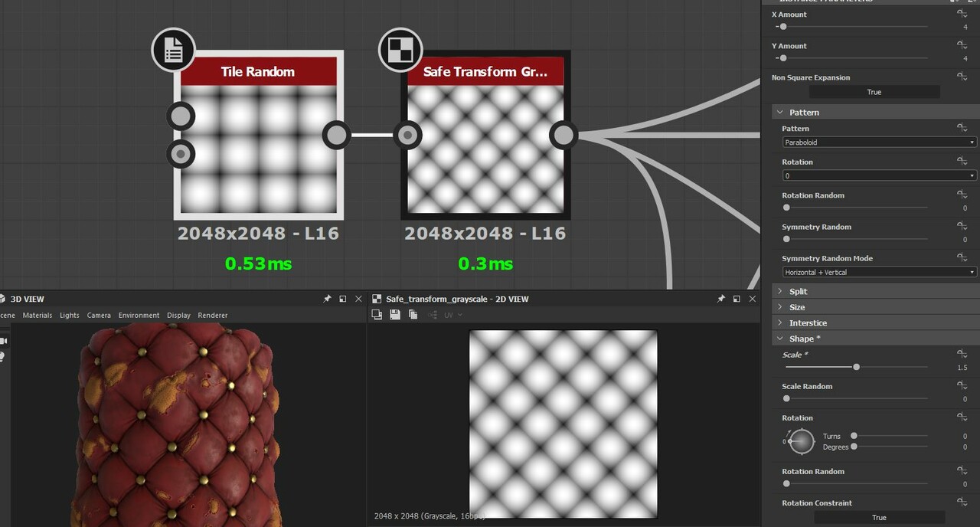Float the 3D VIEW panel
This screenshot has width=980, height=527.
[342, 299]
